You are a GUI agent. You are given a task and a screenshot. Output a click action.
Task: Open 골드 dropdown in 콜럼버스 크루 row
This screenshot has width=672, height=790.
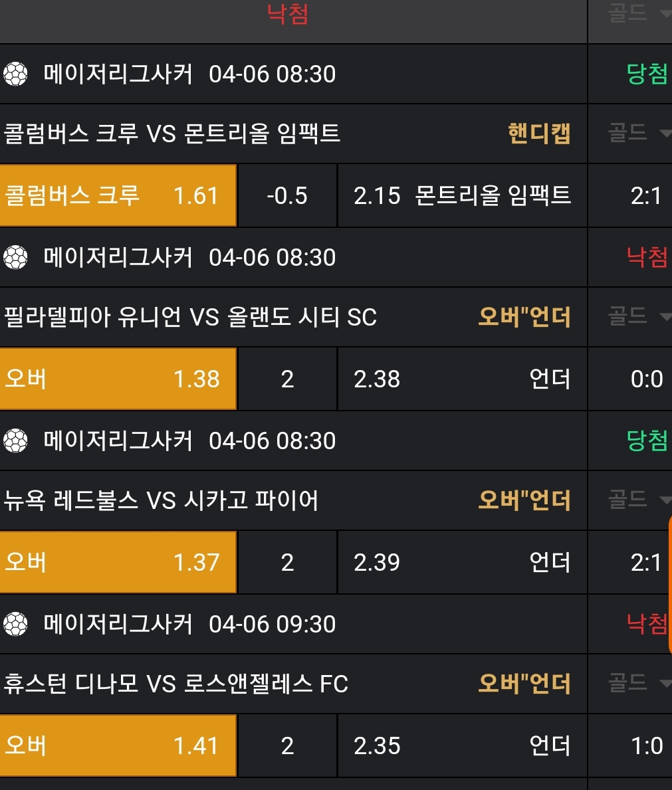pos(638,133)
